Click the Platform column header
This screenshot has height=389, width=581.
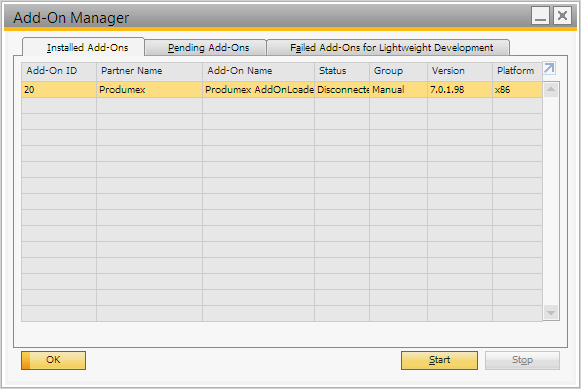(x=517, y=71)
